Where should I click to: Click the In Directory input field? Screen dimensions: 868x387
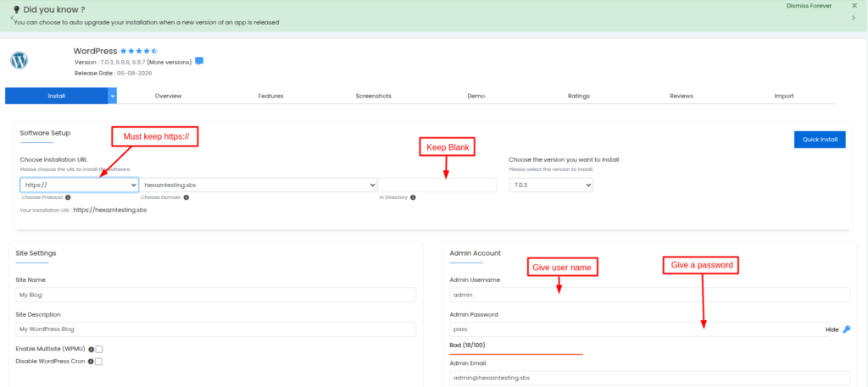coord(437,185)
